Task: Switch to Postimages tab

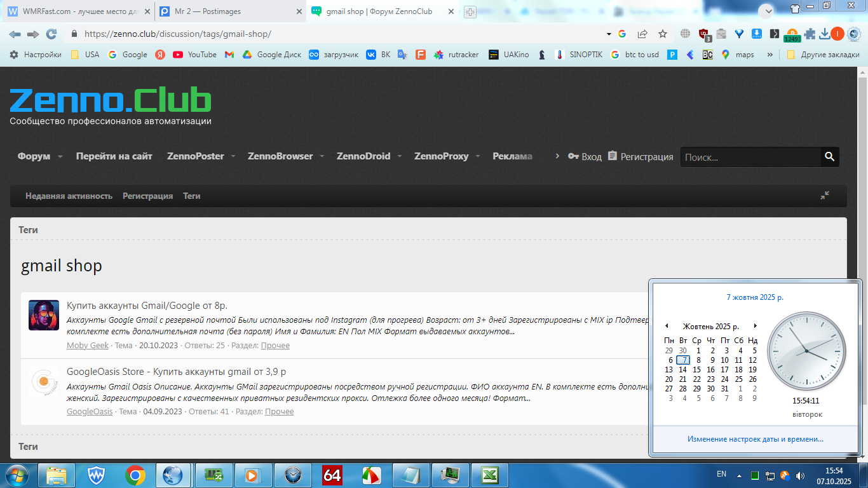Action: coord(231,11)
